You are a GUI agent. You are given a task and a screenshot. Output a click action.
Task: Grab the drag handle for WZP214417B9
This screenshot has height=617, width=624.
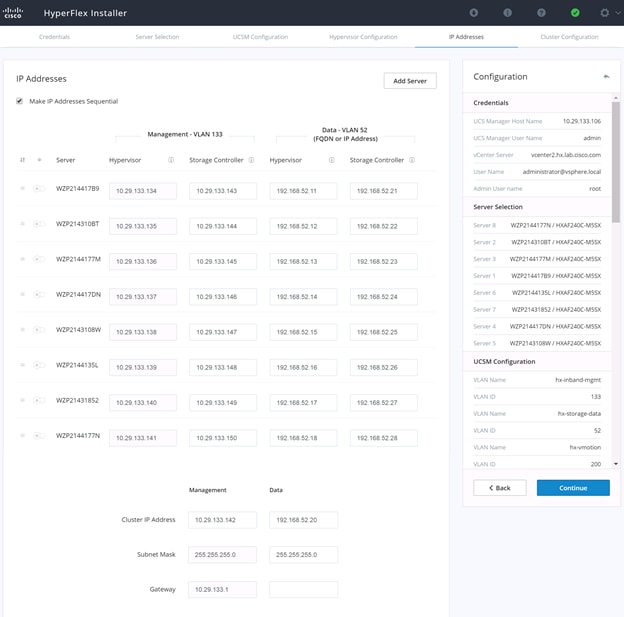[x=22, y=188]
